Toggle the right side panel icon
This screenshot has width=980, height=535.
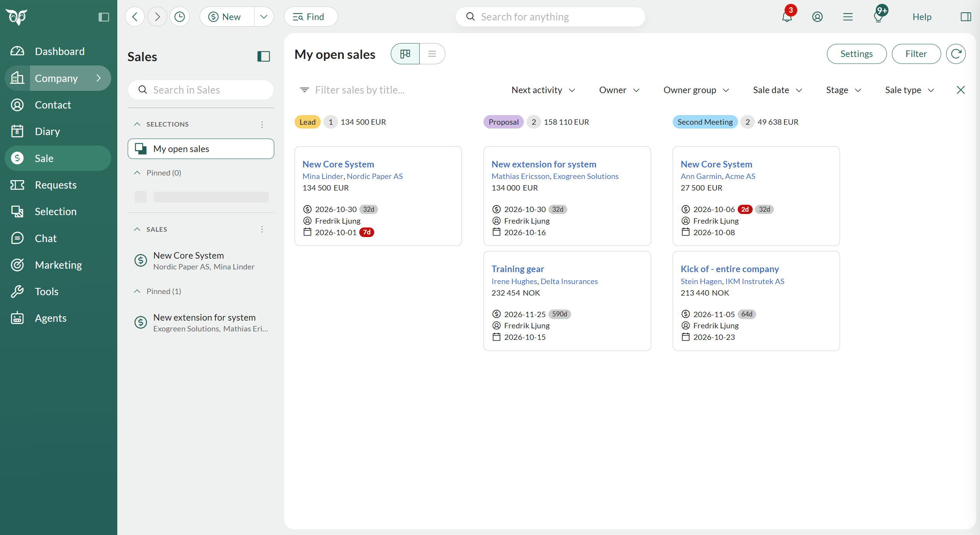[966, 17]
